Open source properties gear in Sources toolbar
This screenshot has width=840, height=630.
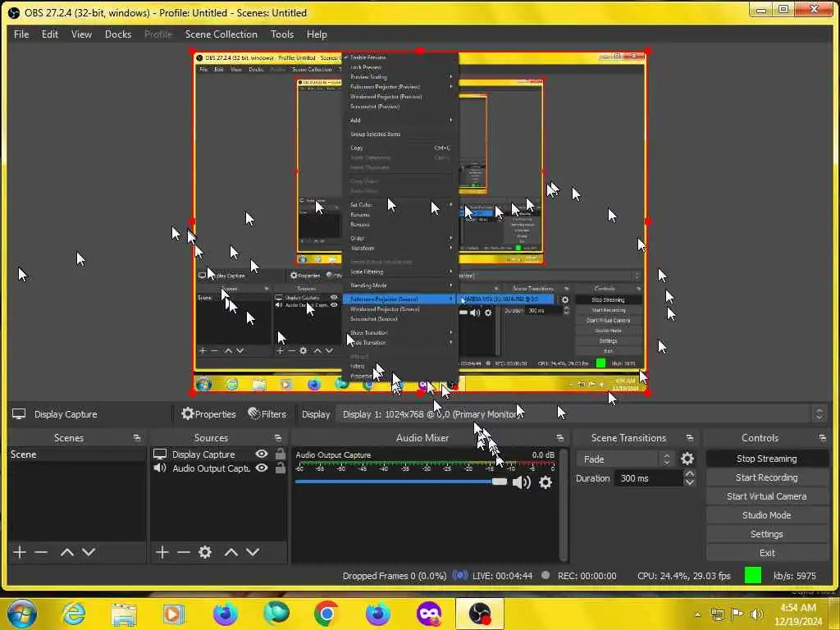[x=205, y=552]
